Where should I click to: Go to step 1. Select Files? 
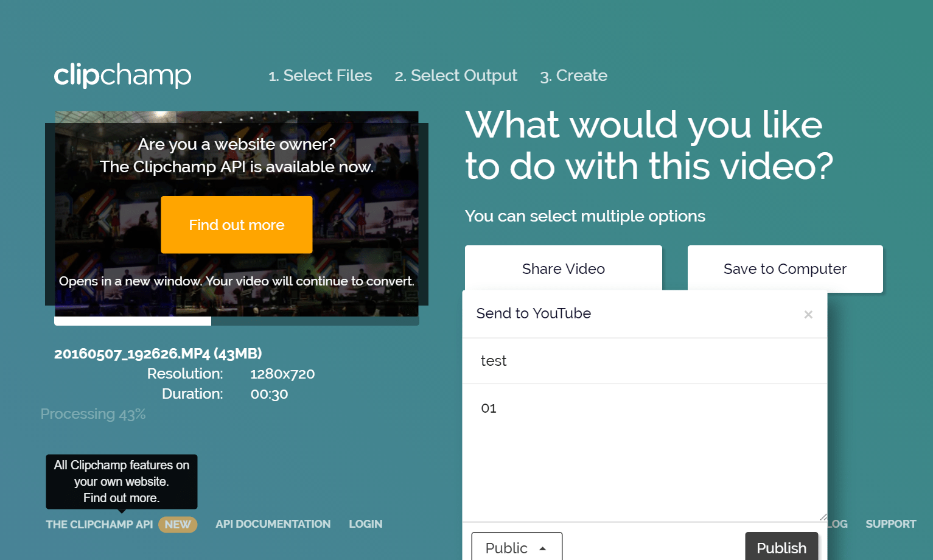pos(320,75)
